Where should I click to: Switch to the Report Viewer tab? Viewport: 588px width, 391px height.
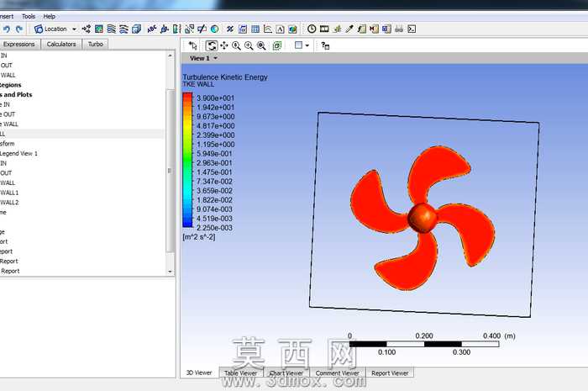tap(390, 373)
